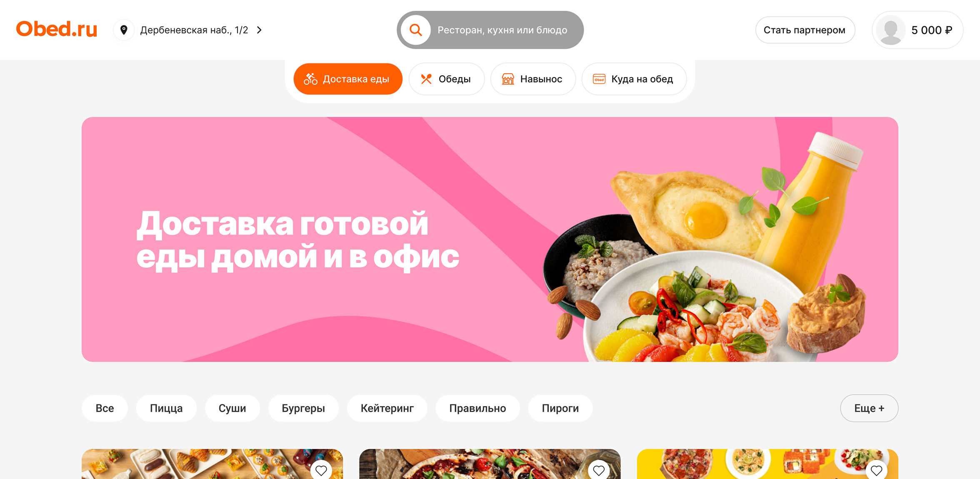980x479 pixels.
Task: Choose the Бургеры category chip
Action: point(303,408)
